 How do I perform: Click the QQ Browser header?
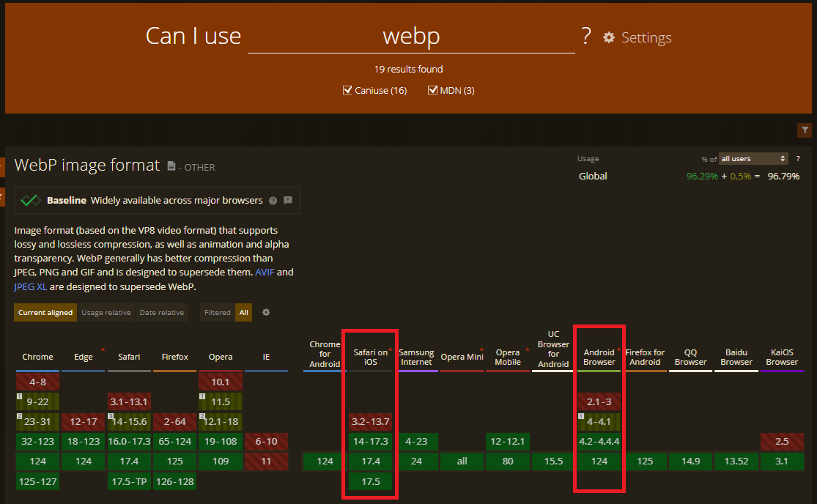(690, 357)
